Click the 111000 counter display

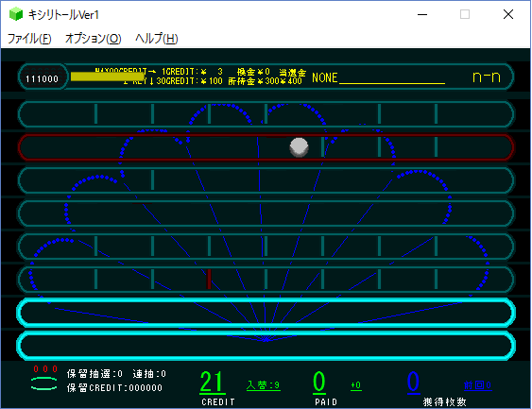(43, 79)
